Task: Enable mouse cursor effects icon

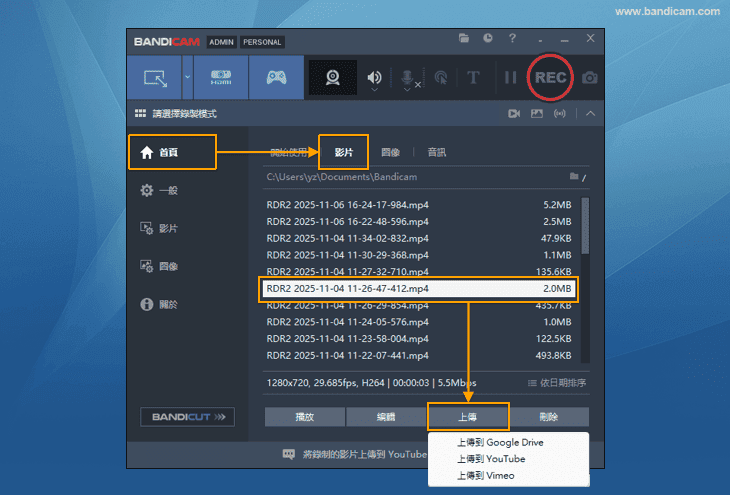Action: click(x=441, y=78)
